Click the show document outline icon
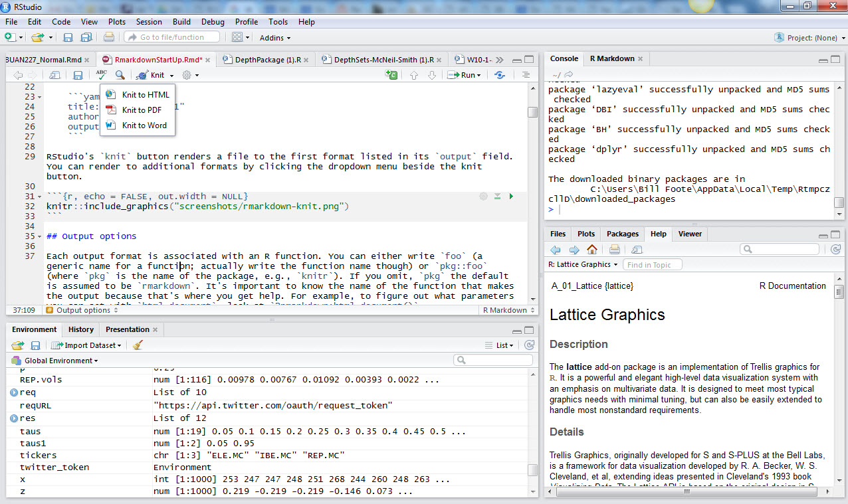This screenshot has height=504, width=848. click(526, 75)
